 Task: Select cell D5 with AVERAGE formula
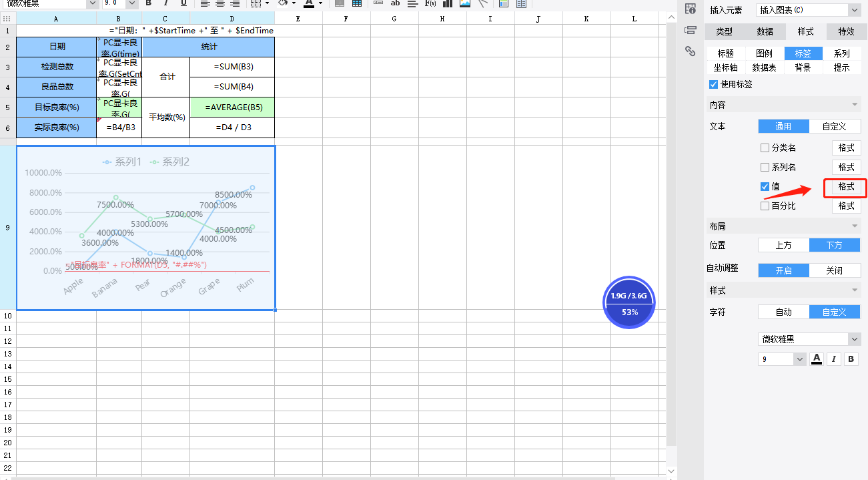(x=232, y=107)
